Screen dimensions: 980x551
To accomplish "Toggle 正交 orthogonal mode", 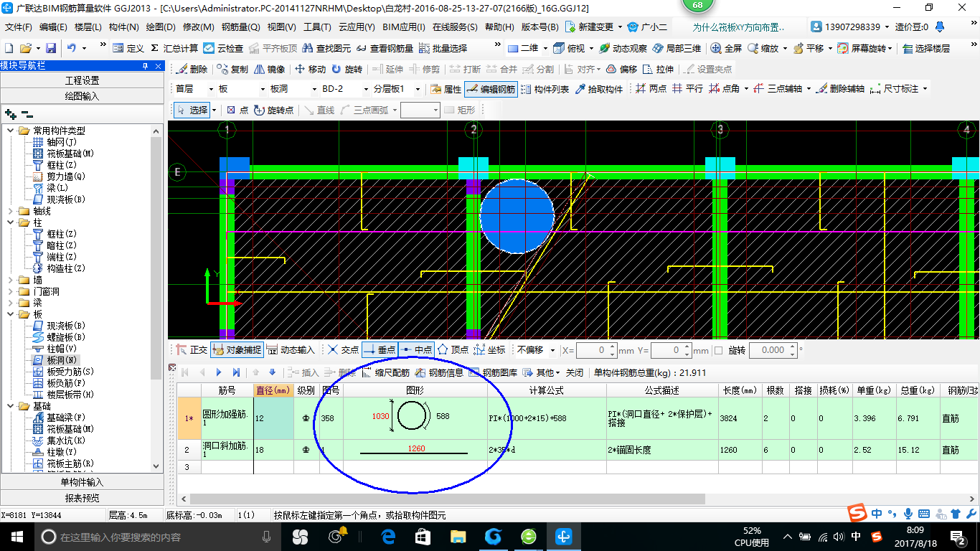I will coord(192,350).
